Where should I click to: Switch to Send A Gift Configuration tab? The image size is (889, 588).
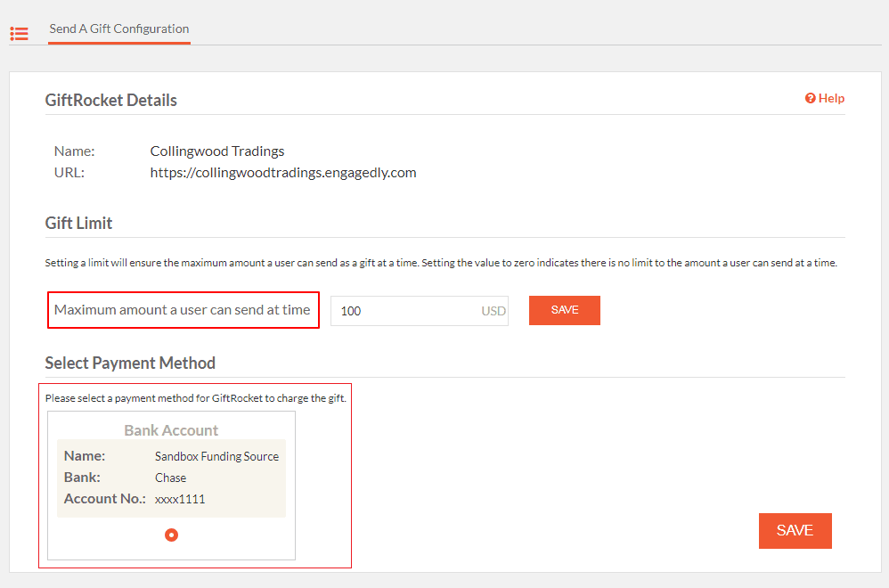tap(119, 29)
